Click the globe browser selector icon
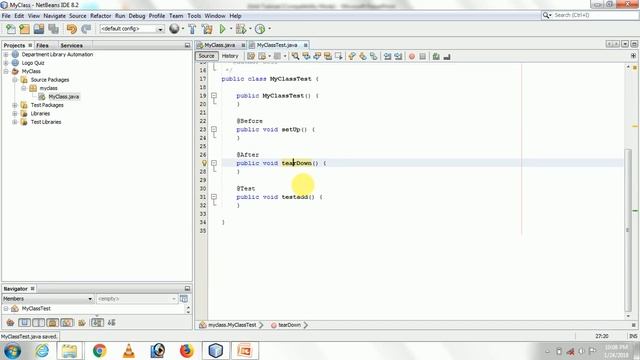The width and height of the screenshot is (640, 360). tap(174, 29)
